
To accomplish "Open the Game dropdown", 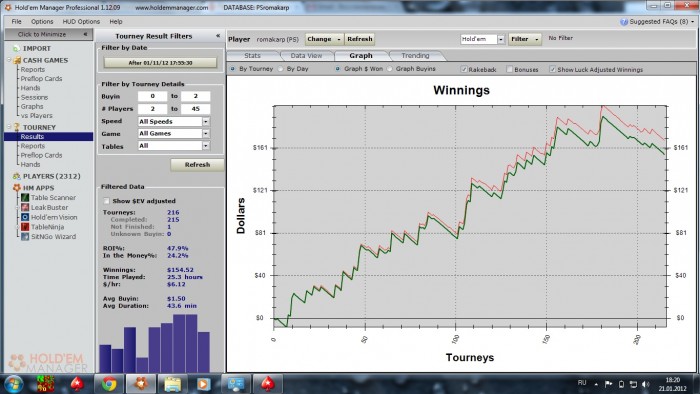I will point(206,133).
